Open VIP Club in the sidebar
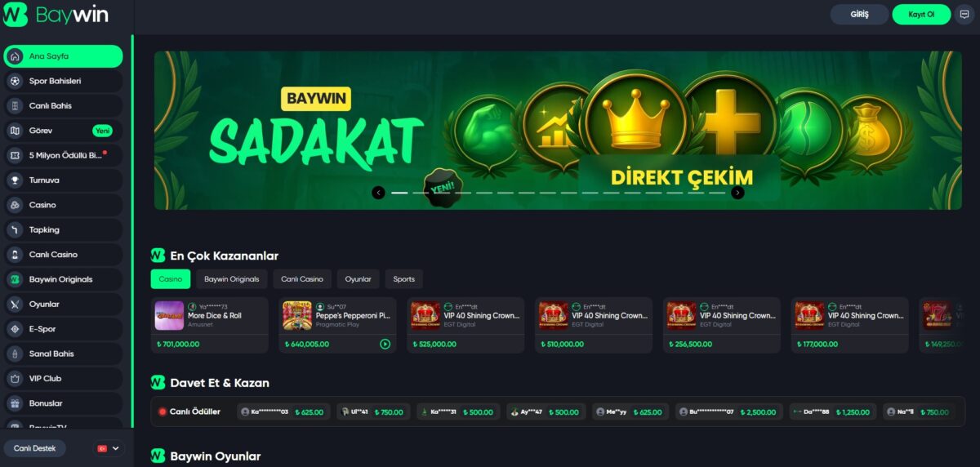 63,379
